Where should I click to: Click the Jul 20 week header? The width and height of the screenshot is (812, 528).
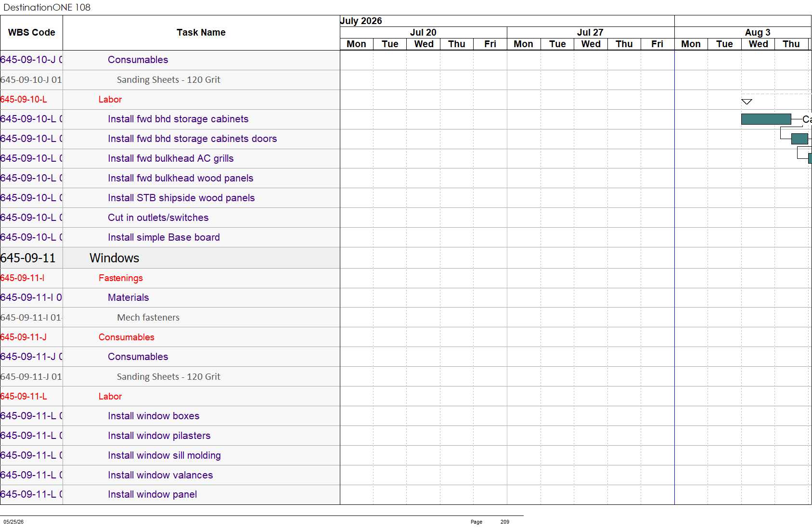423,32
